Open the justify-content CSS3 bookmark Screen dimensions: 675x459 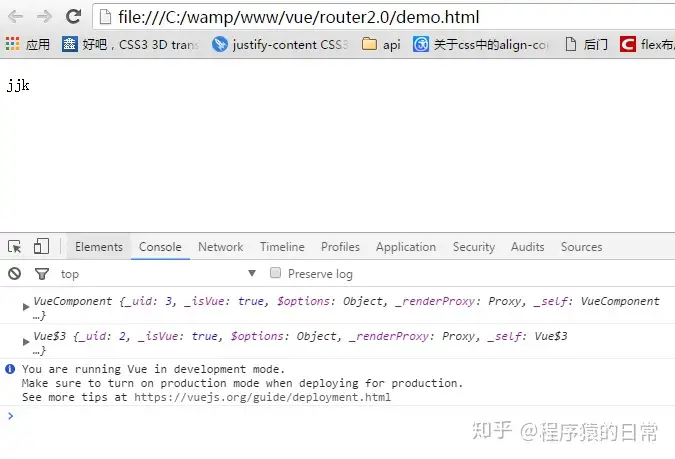point(280,44)
